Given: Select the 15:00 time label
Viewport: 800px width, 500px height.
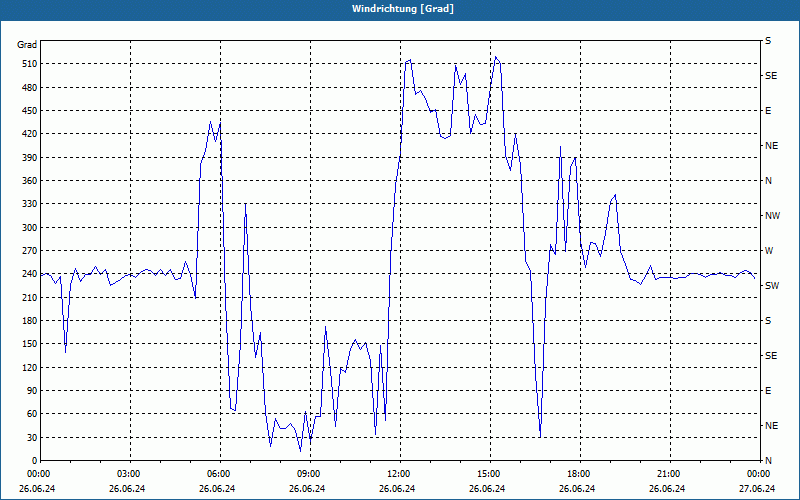Looking at the screenshot, I should [487, 473].
